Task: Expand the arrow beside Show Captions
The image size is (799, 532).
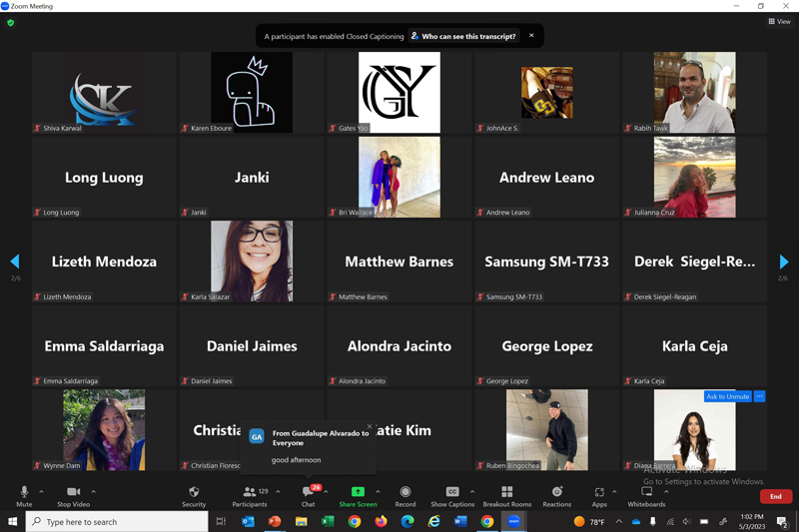Action: [472, 491]
